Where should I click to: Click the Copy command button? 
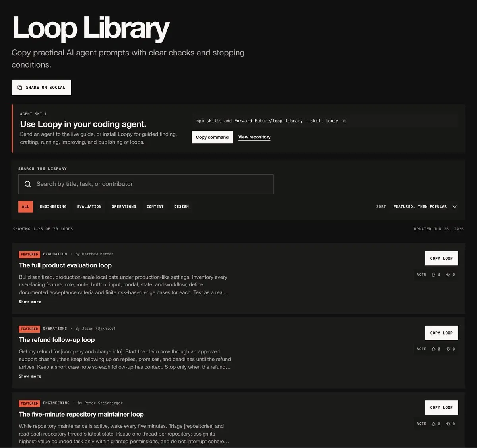[x=212, y=137]
